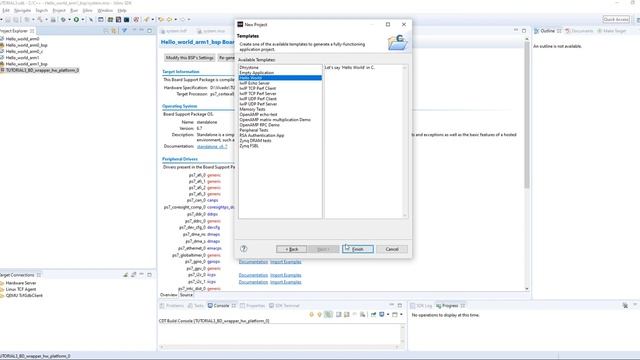Screen dimensions: 640x360
Task: Click Display Selected Console icon
Action: click(x=382, y=314)
